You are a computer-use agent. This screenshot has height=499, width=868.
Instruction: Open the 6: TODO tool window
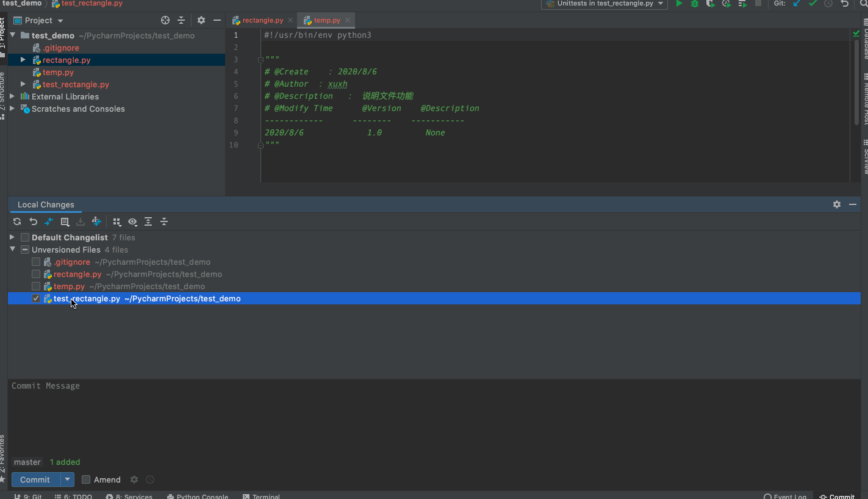(x=73, y=496)
